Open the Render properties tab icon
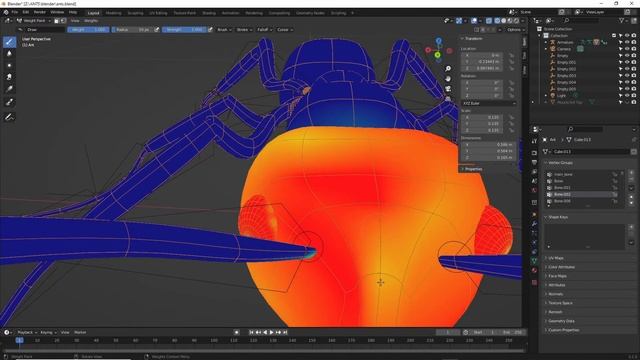This screenshot has width=640, height=360. 534,153
